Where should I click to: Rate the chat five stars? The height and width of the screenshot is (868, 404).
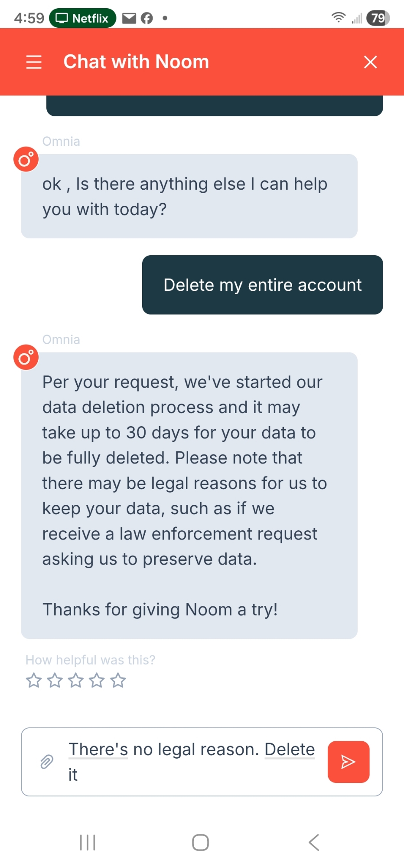click(x=118, y=681)
